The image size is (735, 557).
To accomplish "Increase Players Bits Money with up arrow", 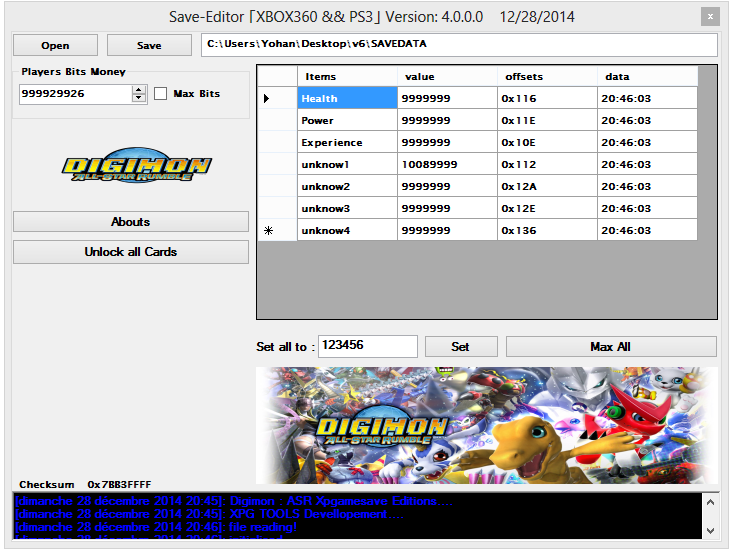I will (139, 89).
